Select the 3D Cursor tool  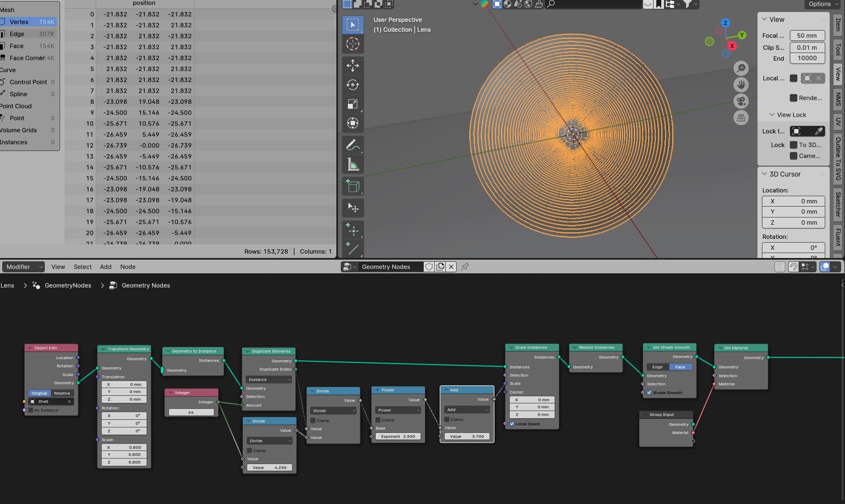click(x=353, y=44)
